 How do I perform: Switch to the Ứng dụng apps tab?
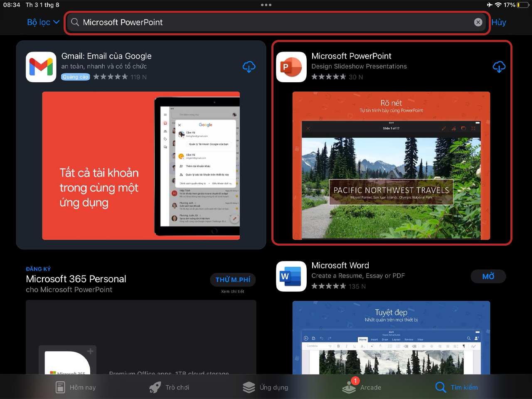click(x=266, y=387)
